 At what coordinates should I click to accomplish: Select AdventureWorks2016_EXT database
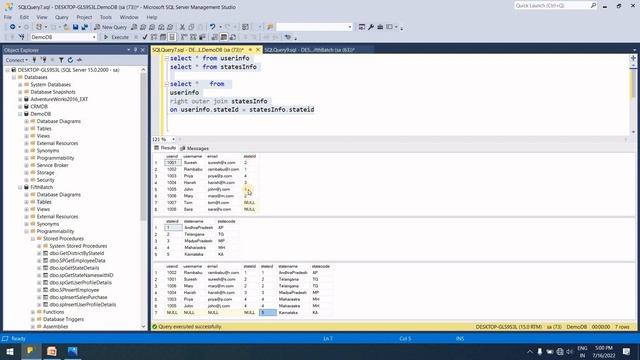[x=59, y=99]
